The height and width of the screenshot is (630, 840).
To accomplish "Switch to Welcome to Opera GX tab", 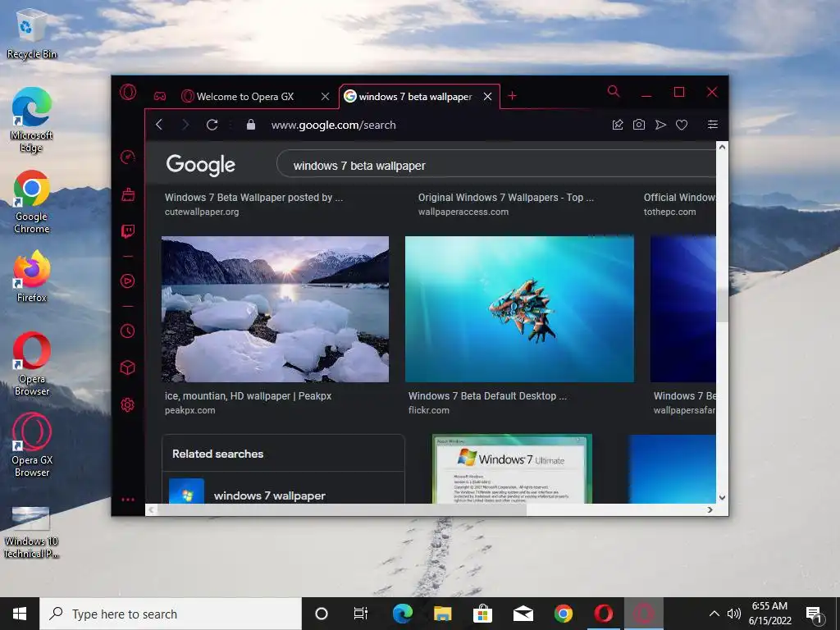I will 245,97.
